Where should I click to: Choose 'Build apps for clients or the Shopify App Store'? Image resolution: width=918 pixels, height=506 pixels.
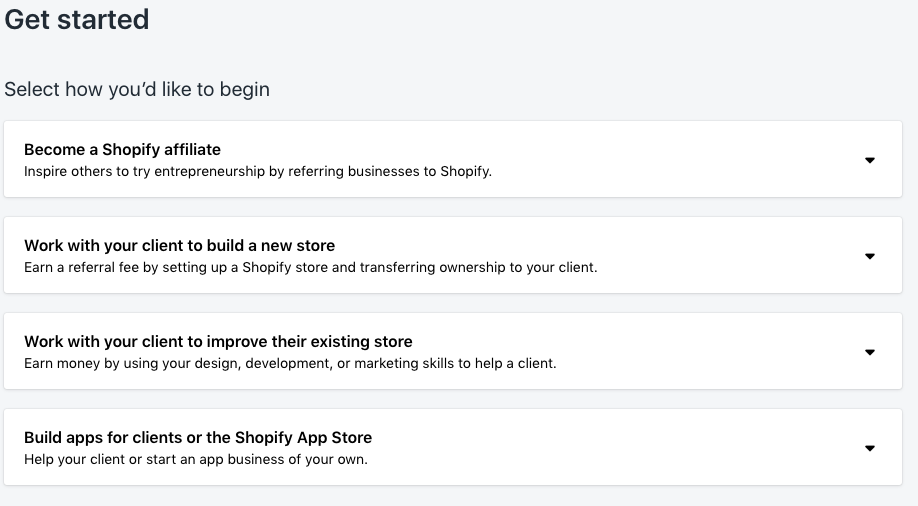(198, 437)
